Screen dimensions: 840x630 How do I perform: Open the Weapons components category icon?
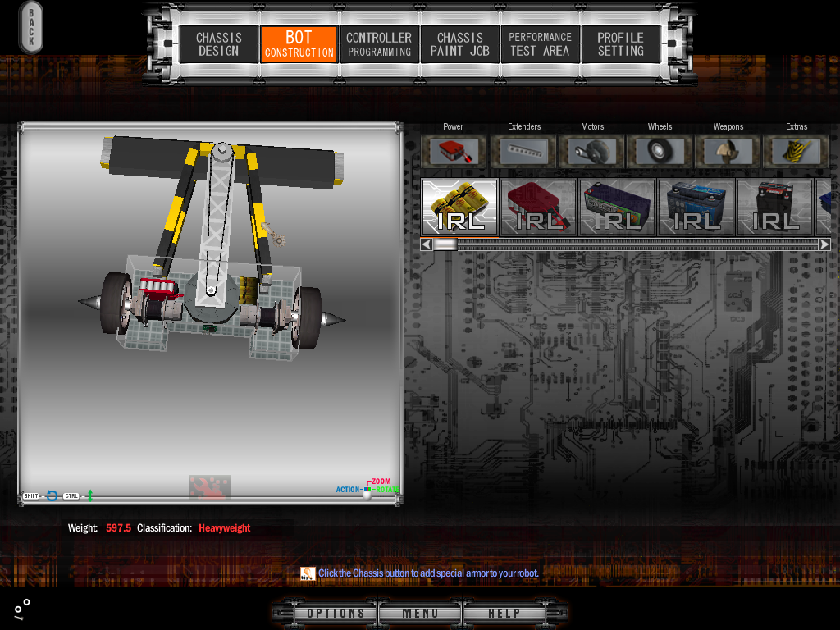(728, 151)
